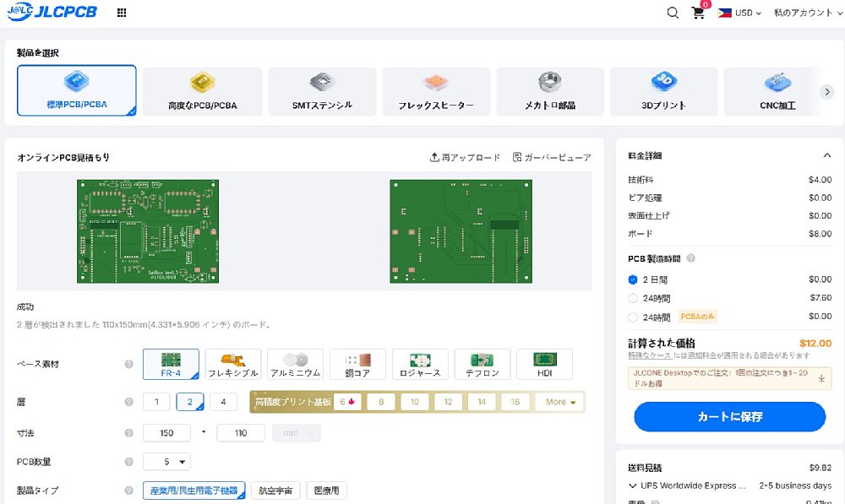This screenshot has width=845, height=504.
Task: Select the 標準PCB/PCBA product tab
Action: pos(77,90)
